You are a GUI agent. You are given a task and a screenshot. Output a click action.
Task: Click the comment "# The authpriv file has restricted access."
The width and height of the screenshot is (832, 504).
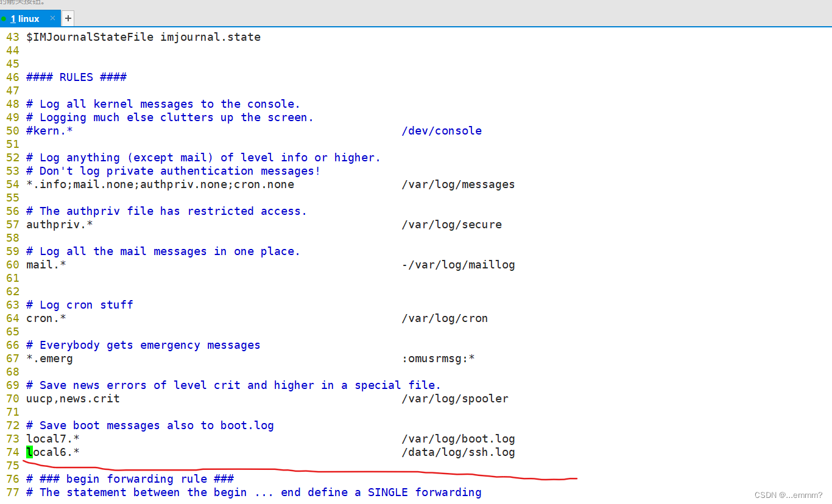coord(166,211)
